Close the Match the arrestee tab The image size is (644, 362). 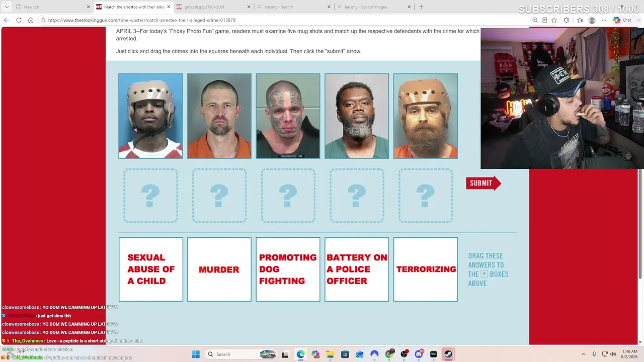[x=169, y=7]
